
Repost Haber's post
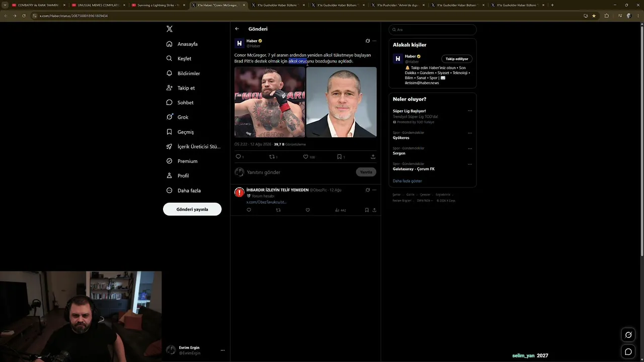272,157
